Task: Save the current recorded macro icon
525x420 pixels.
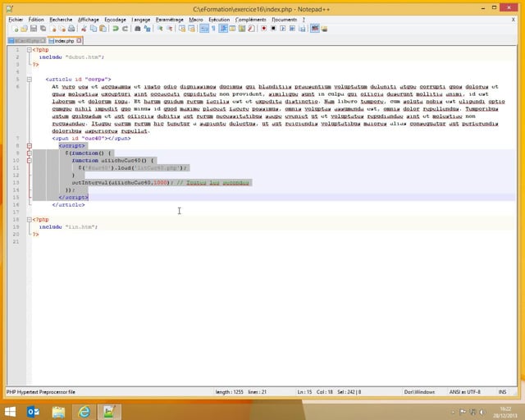Action: [x=302, y=29]
